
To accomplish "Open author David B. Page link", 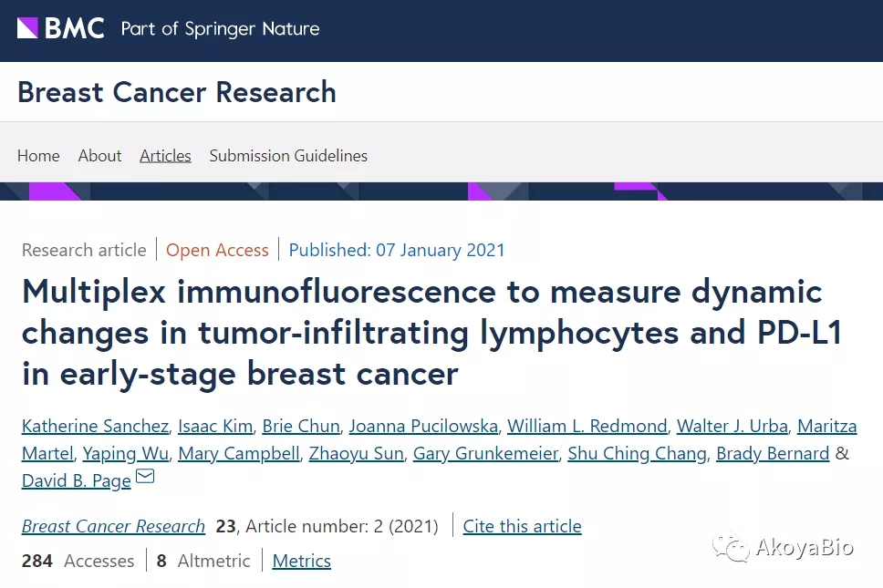I will coord(77,480).
